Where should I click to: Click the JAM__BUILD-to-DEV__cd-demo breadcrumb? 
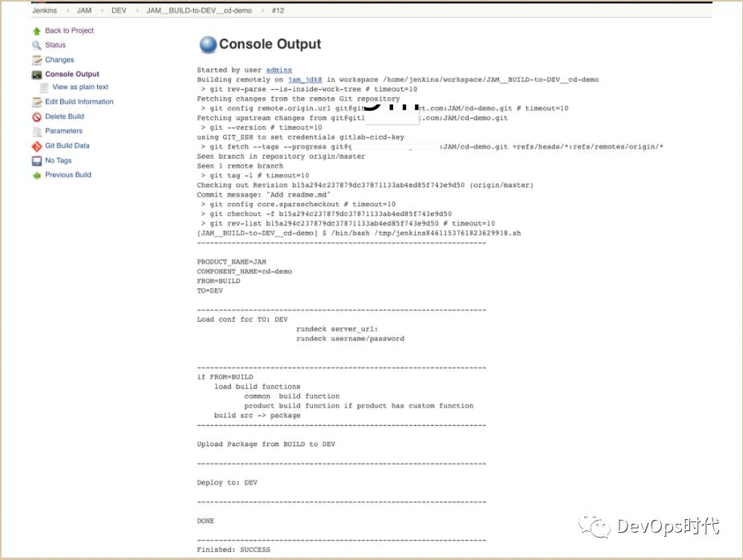[x=199, y=10]
